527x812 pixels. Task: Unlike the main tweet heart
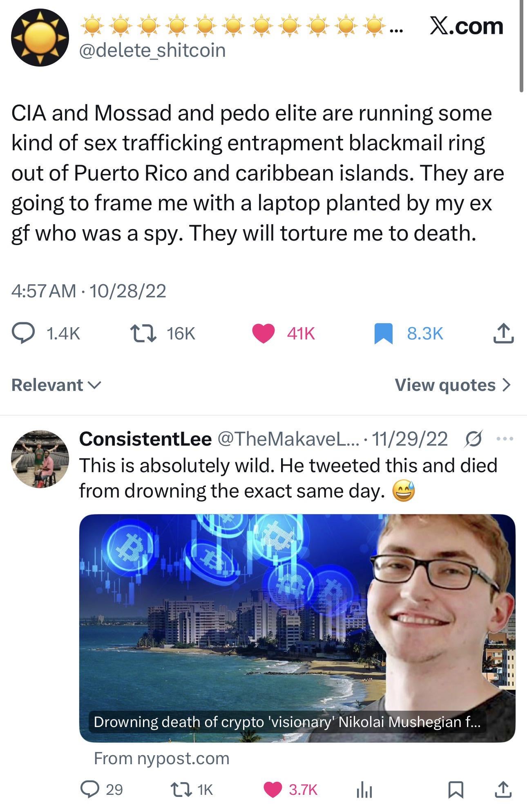[263, 333]
